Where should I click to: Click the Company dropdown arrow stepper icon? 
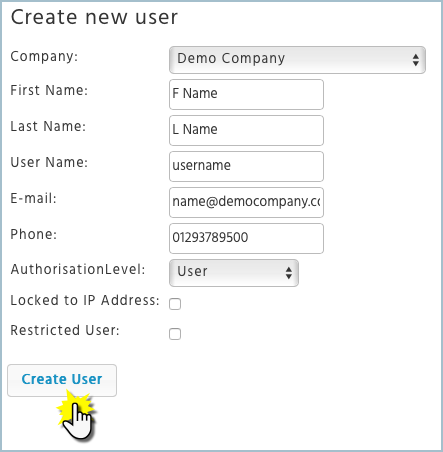415,60
